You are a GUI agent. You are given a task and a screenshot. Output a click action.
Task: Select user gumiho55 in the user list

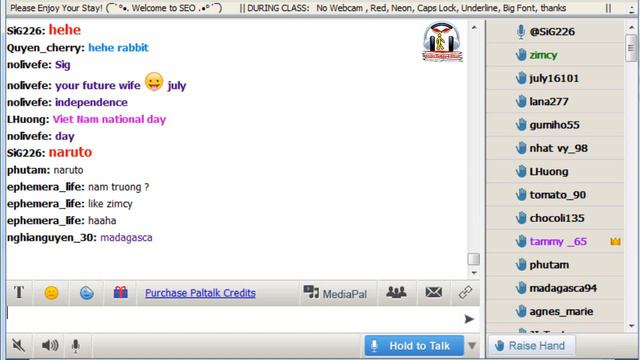[555, 124]
